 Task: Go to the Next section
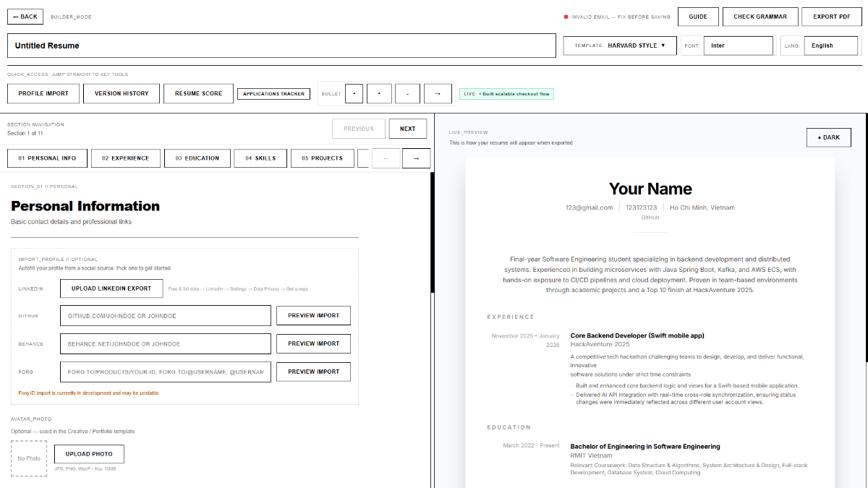pos(408,129)
